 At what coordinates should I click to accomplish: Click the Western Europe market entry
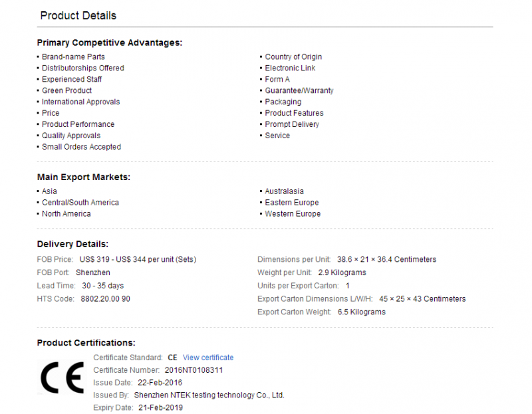tap(293, 214)
